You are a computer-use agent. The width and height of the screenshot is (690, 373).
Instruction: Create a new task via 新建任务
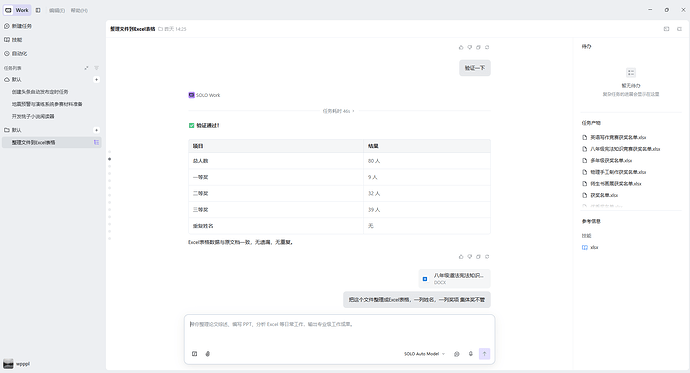coord(18,26)
